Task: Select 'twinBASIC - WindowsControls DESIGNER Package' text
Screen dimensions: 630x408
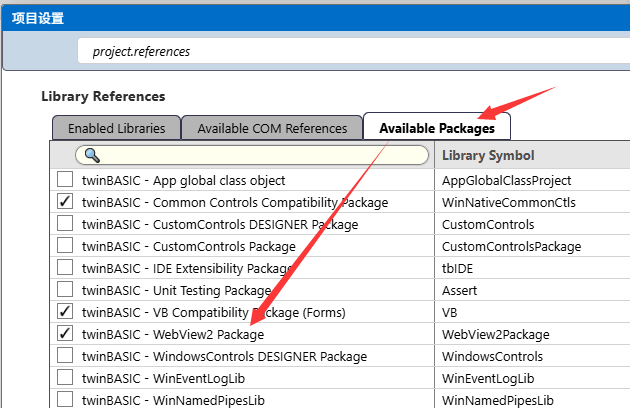Action: [225, 357]
